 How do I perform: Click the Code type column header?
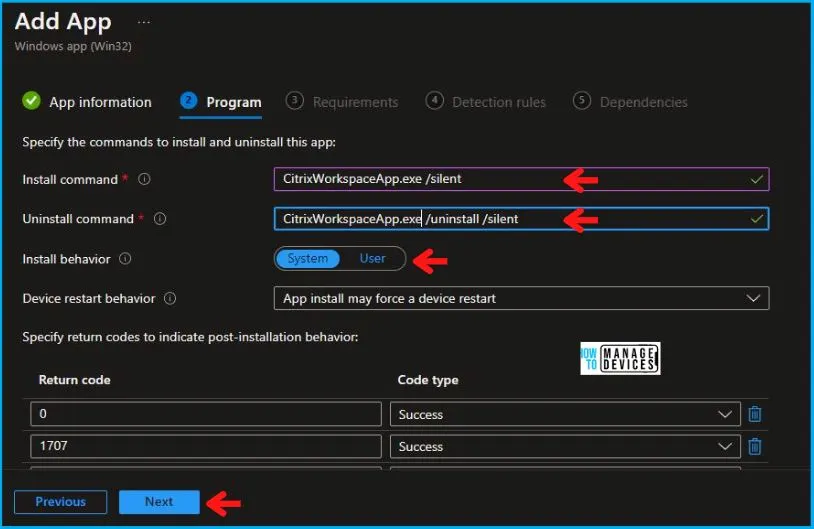point(428,380)
